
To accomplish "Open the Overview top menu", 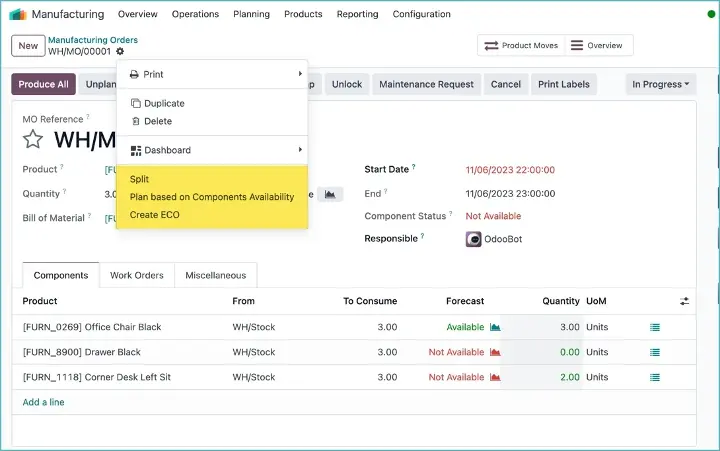I will pyautogui.click(x=138, y=14).
